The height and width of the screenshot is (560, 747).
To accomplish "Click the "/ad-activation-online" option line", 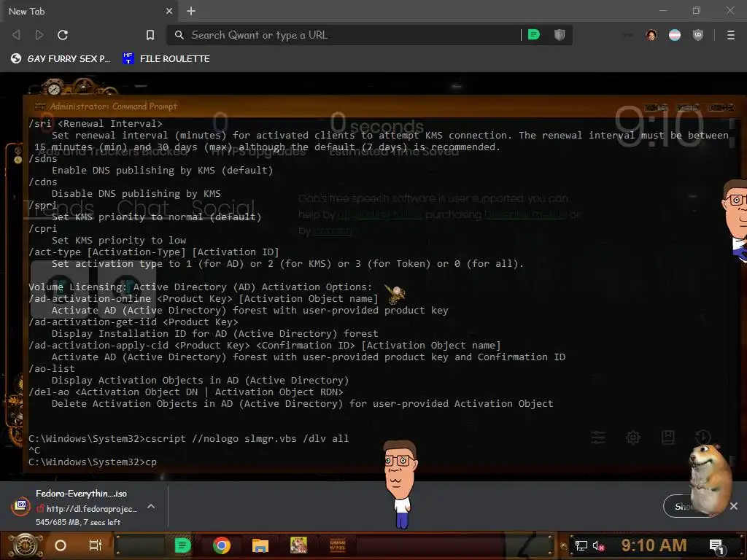I will click(204, 298).
